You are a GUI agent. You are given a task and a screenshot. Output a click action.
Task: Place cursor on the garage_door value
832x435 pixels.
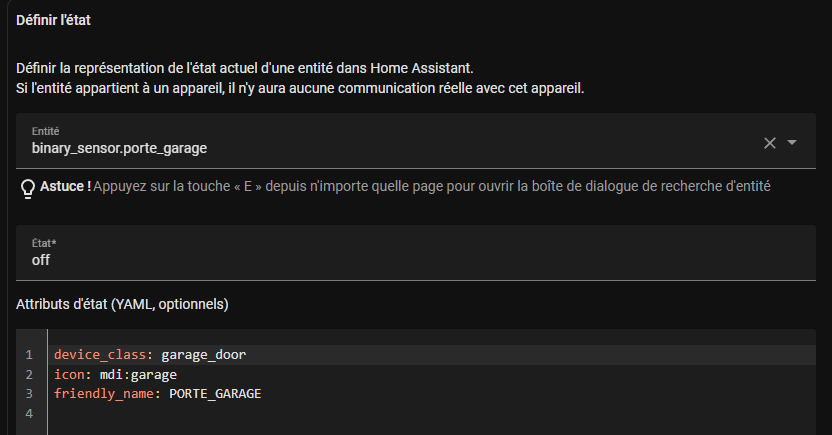click(x=204, y=354)
